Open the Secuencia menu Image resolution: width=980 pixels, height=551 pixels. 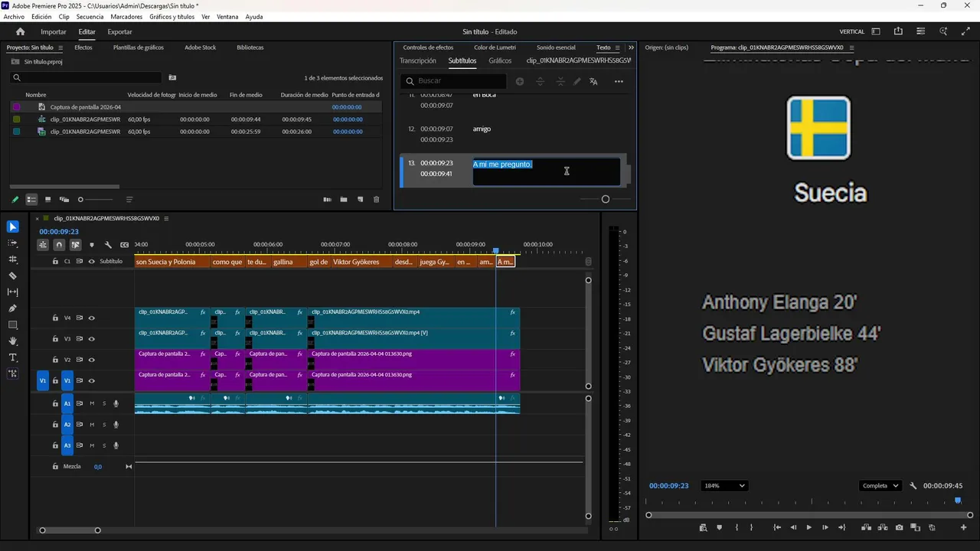pos(90,17)
